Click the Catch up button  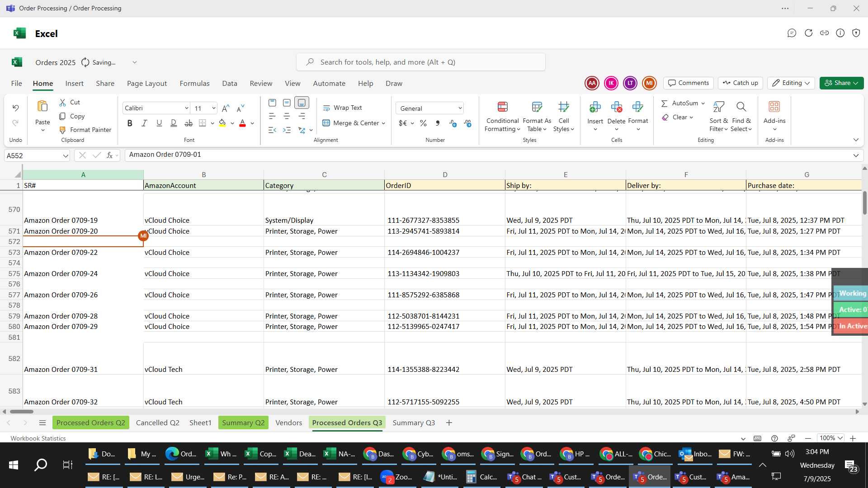coord(741,83)
